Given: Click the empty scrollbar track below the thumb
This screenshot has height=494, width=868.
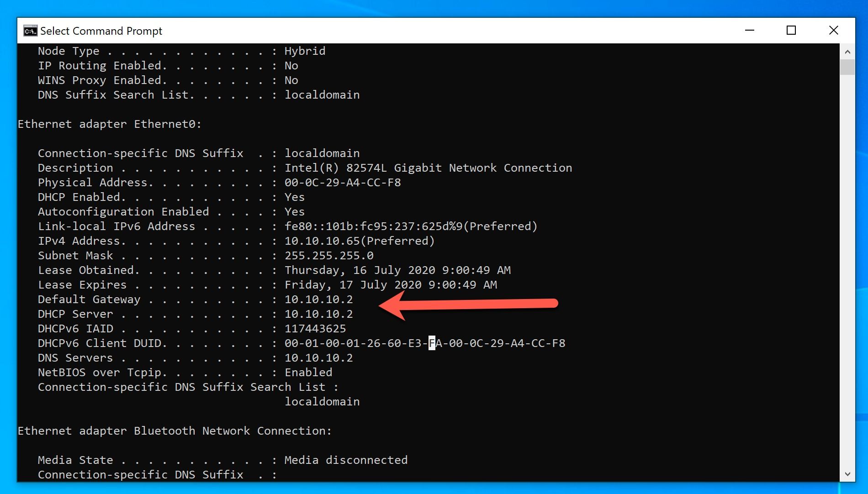Looking at the screenshot, I should tap(847, 274).
